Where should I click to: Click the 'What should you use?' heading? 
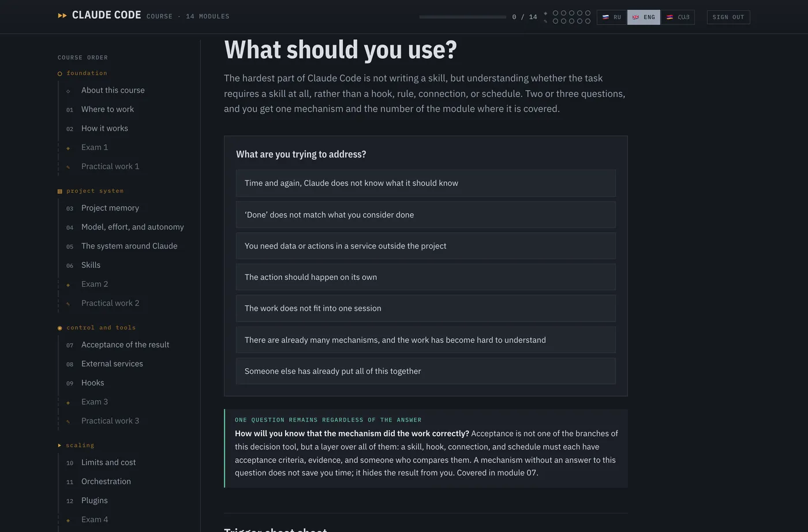pyautogui.click(x=341, y=50)
